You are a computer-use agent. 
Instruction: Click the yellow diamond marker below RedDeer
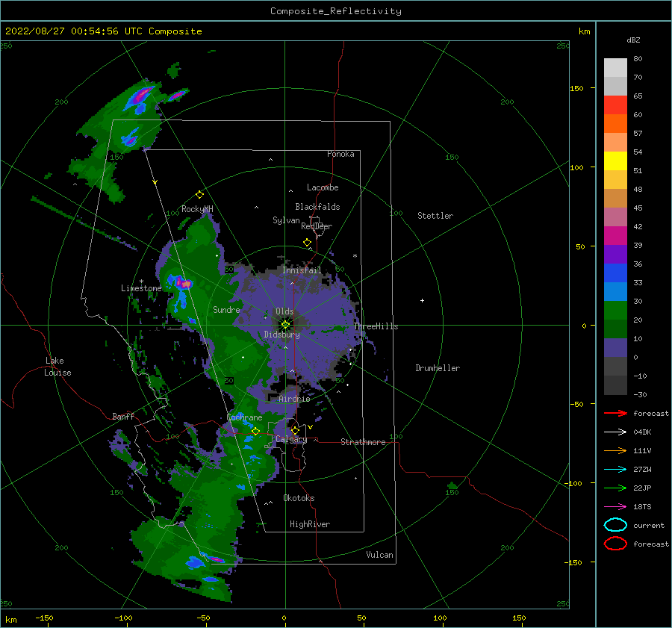coord(307,243)
